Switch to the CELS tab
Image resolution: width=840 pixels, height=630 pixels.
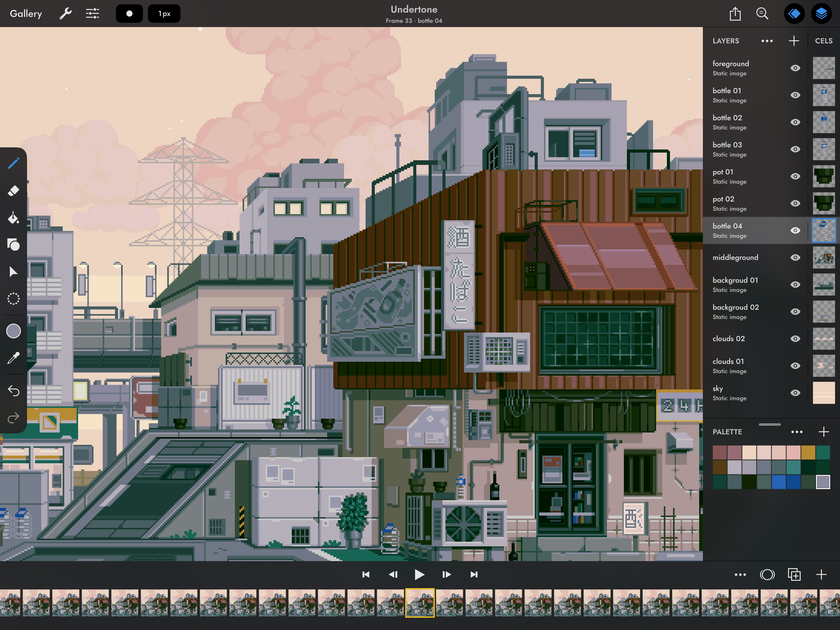[823, 41]
